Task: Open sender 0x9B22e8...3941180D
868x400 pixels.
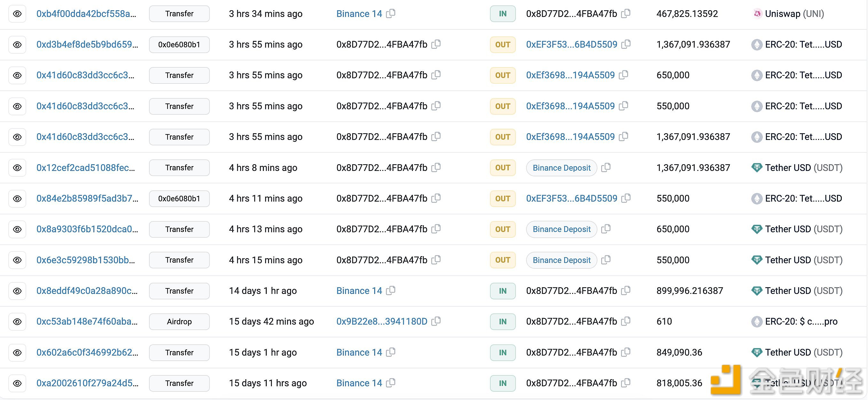Action: 382,321
